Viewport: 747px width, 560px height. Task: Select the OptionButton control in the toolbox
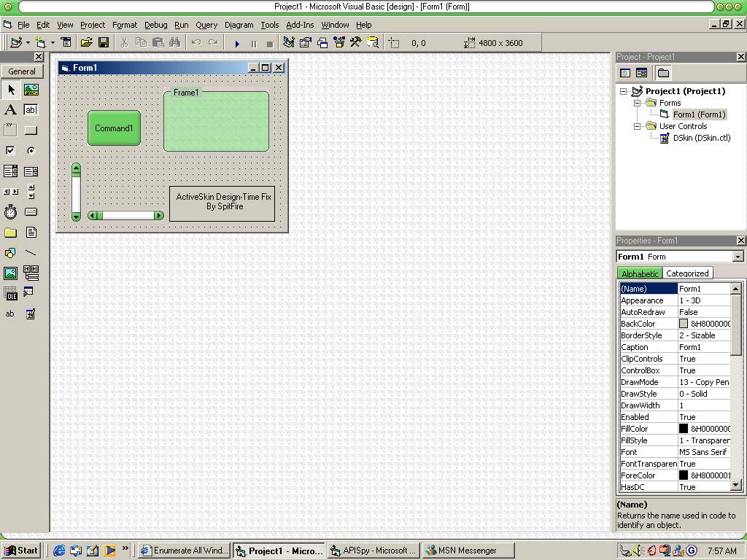click(31, 151)
